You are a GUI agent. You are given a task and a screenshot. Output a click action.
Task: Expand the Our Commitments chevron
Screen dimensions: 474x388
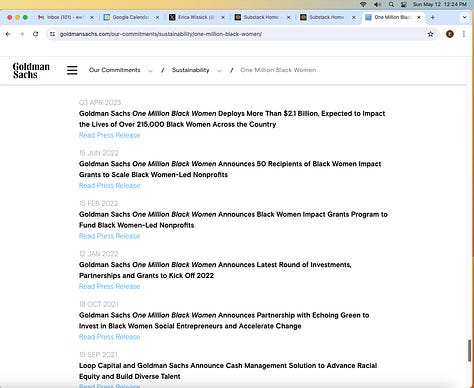tap(150, 70)
